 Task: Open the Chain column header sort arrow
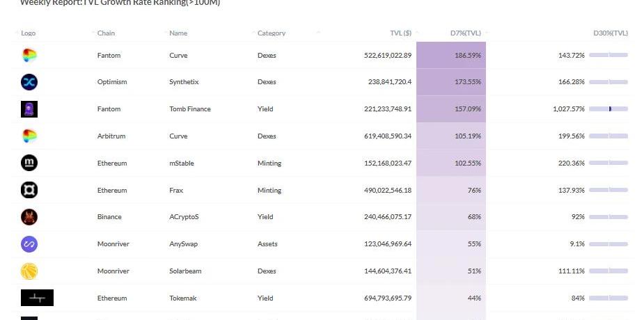click(x=93, y=33)
